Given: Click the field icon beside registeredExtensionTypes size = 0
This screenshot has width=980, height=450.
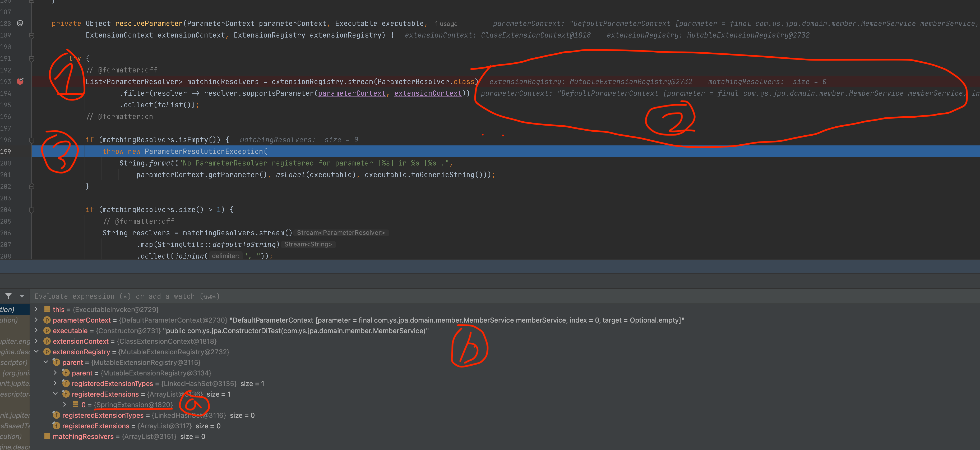Looking at the screenshot, I should click(x=56, y=415).
